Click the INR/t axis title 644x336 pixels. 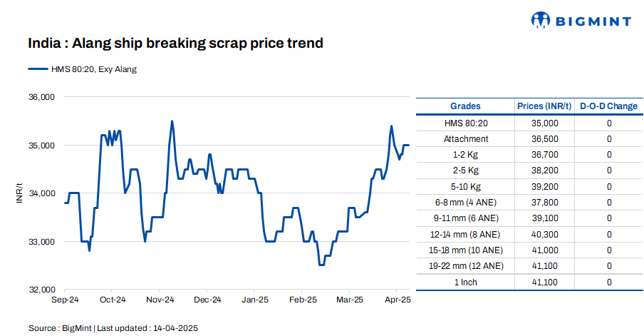pos(19,193)
